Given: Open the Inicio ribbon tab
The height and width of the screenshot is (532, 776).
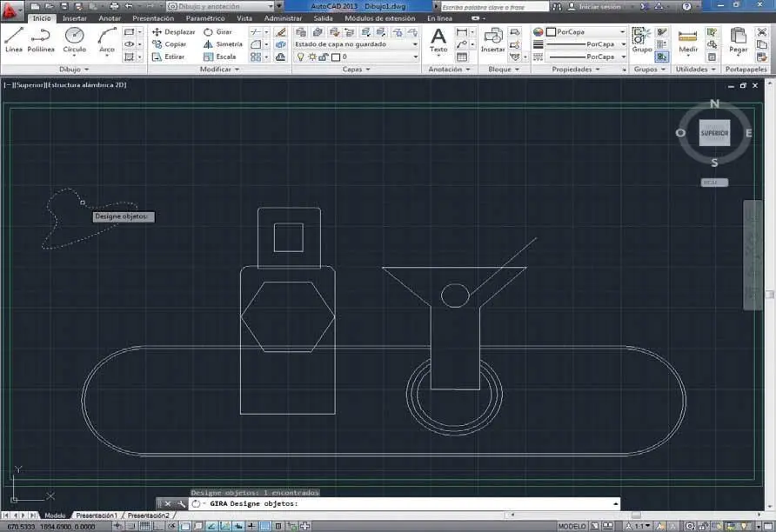Looking at the screenshot, I should point(42,18).
